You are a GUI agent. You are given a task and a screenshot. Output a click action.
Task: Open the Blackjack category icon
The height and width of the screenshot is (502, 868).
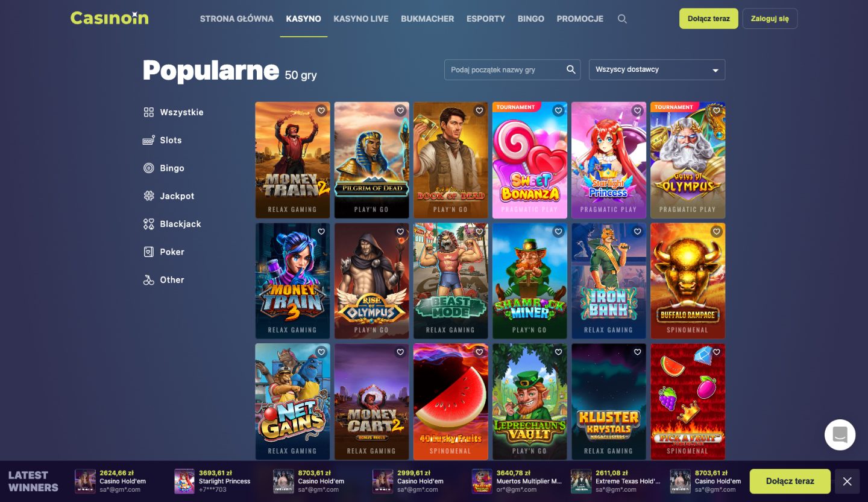(x=148, y=224)
